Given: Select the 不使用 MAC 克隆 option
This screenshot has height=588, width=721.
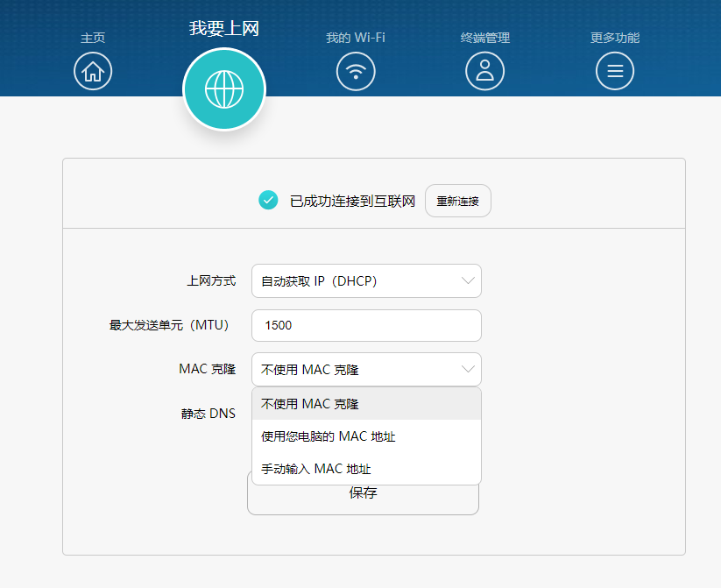Looking at the screenshot, I should click(366, 404).
